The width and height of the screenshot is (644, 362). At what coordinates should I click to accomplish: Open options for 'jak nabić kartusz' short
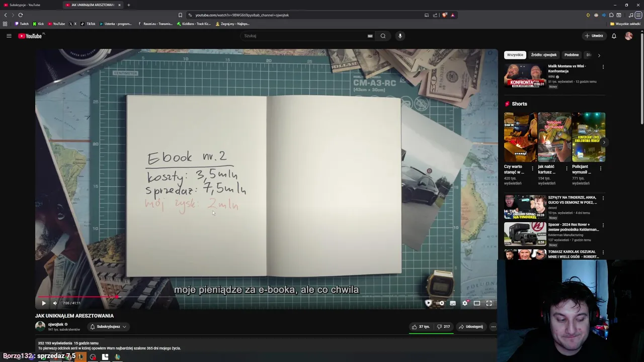pos(567,168)
